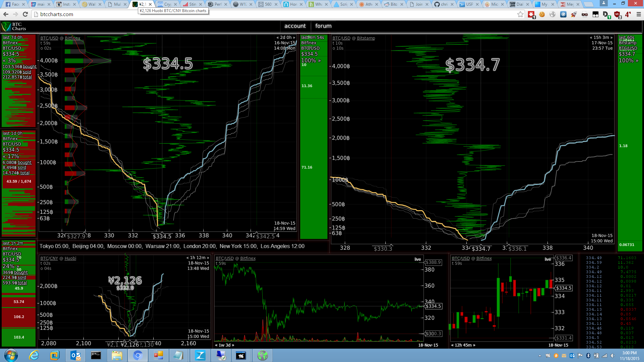
Task: Open the Windows Start button
Action: click(11, 355)
